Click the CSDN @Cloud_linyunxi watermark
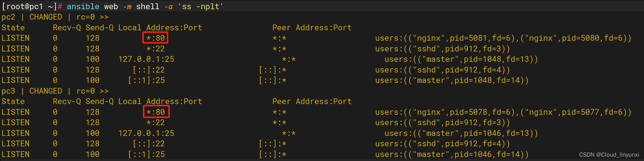 (x=609, y=155)
